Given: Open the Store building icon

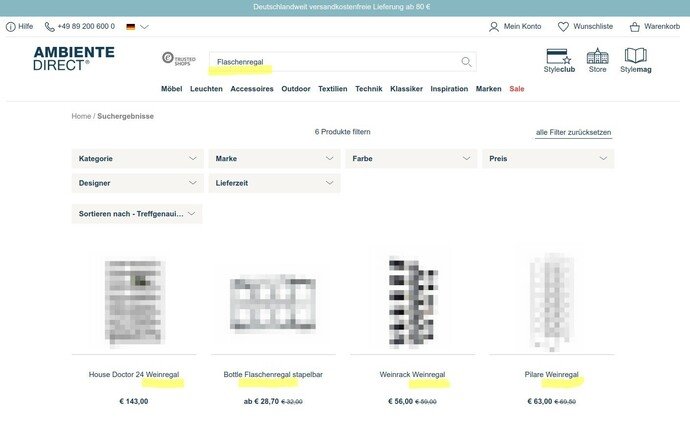Looking at the screenshot, I should pyautogui.click(x=597, y=57).
